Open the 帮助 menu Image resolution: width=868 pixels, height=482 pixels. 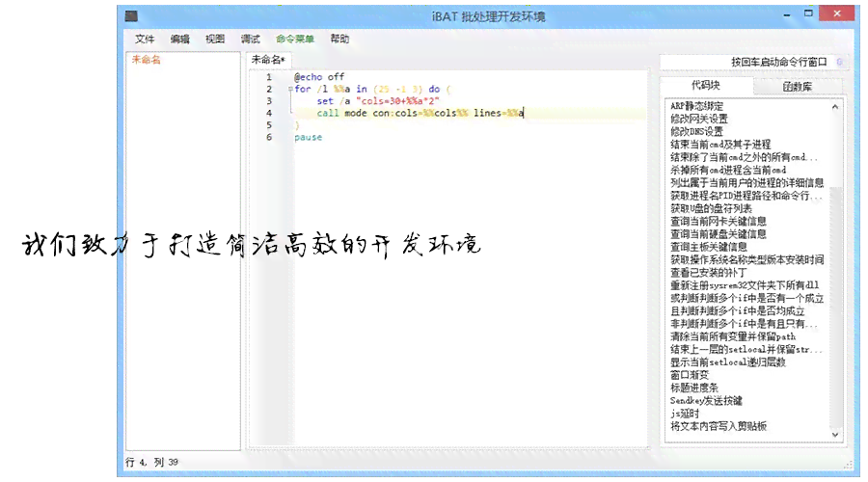pos(339,39)
